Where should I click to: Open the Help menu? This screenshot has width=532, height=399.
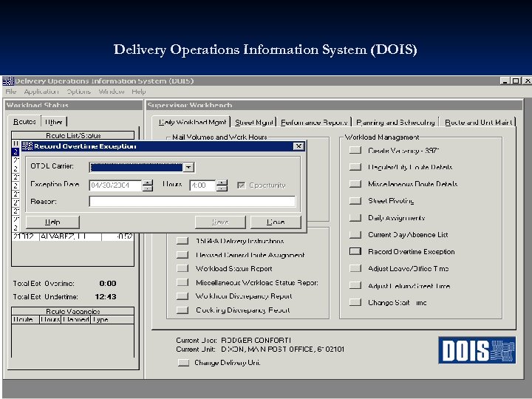tap(139, 92)
